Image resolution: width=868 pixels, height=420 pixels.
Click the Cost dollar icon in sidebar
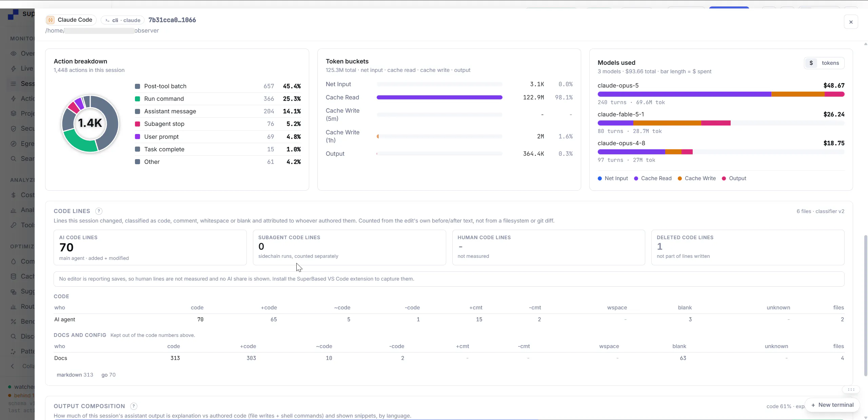14,195
